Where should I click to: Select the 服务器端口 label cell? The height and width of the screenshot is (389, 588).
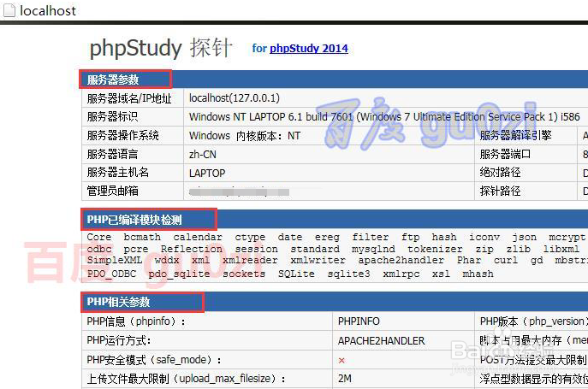click(x=526, y=154)
